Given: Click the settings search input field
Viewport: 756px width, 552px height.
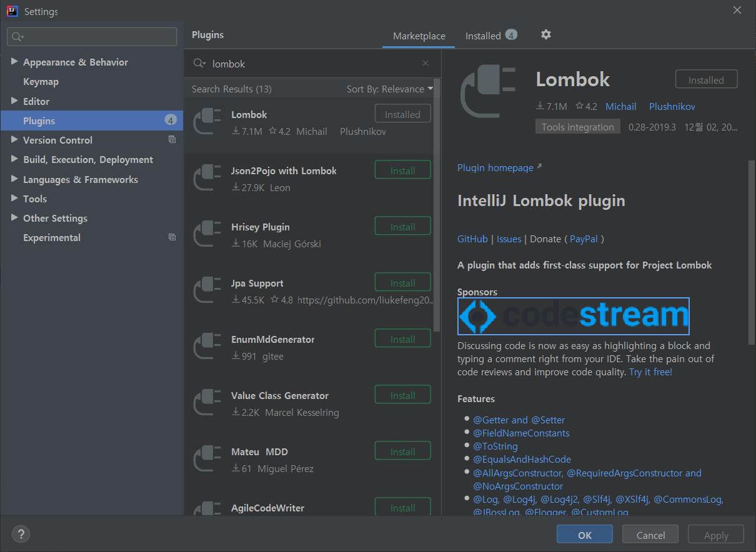Looking at the screenshot, I should (92, 37).
